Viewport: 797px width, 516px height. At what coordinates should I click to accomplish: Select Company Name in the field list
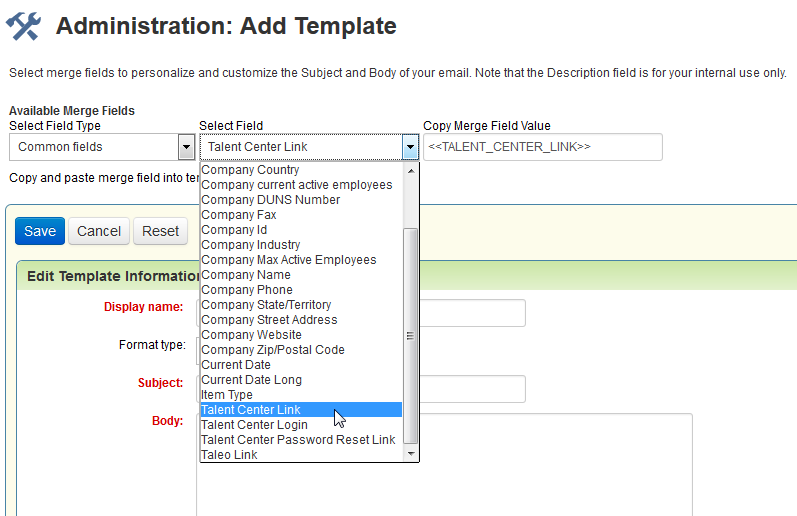point(246,275)
